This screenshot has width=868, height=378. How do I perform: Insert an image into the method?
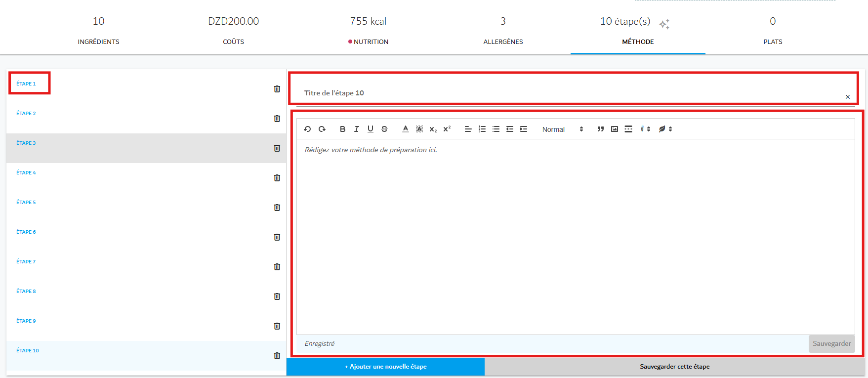click(615, 129)
